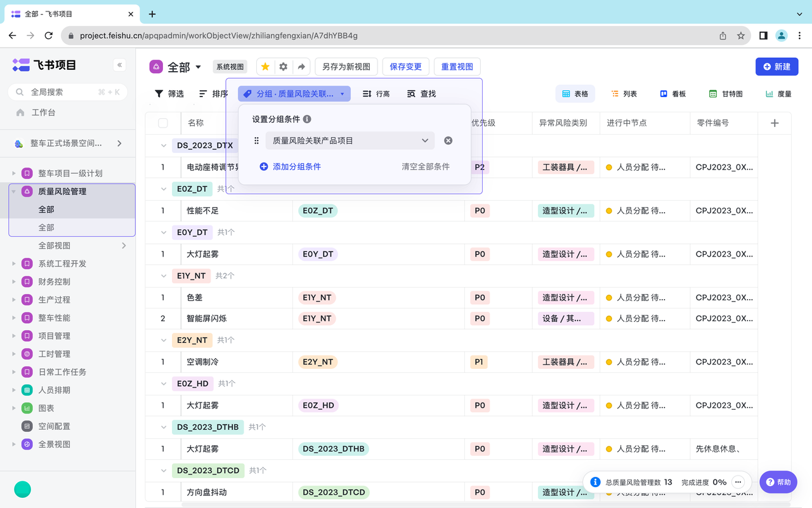This screenshot has height=508, width=812.
Task: Click 保存变更 button
Action: (x=406, y=67)
